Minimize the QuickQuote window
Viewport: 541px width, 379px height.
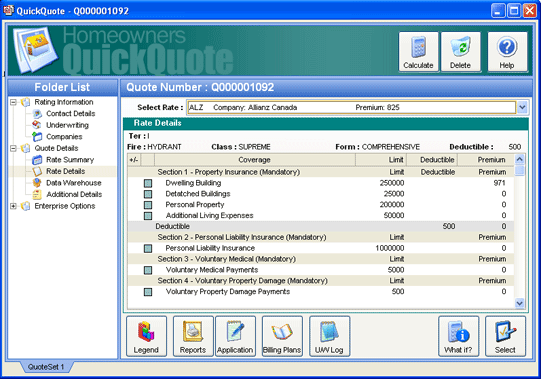tap(498, 10)
